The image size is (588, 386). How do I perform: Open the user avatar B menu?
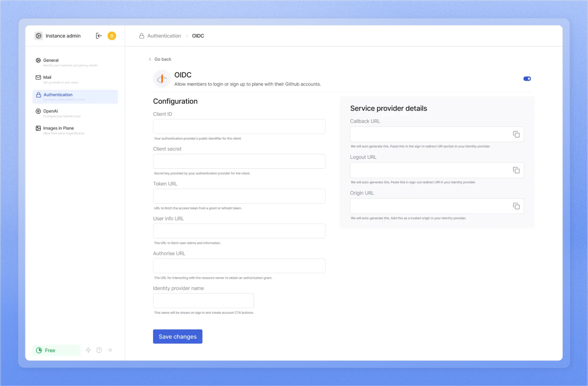point(112,36)
